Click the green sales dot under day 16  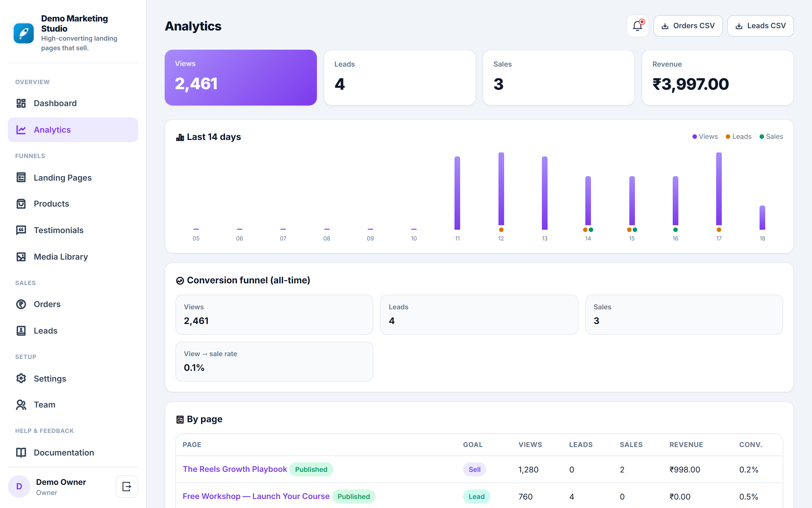(676, 230)
